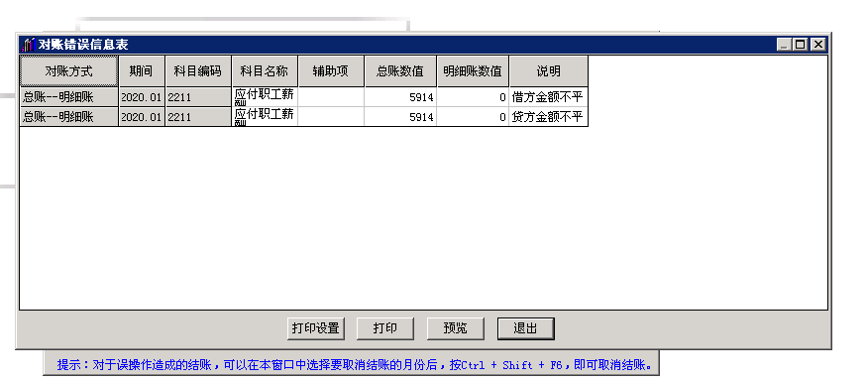Select the 贷方金额不平 cell
Viewport: 868px width, 380px height.
point(548,117)
